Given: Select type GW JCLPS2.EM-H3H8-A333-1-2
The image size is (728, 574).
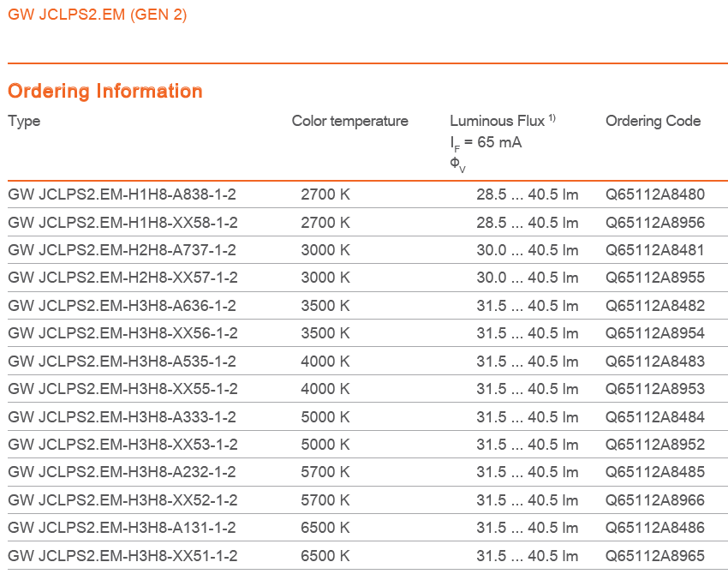Looking at the screenshot, I should pyautogui.click(x=122, y=417).
